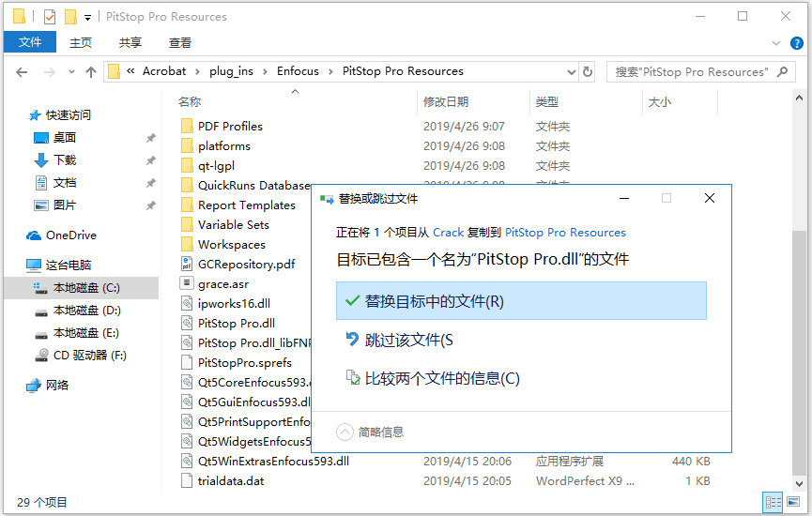Click the ipworks16.dll file icon
Viewport: 812px width, 516px height.
tap(187, 303)
